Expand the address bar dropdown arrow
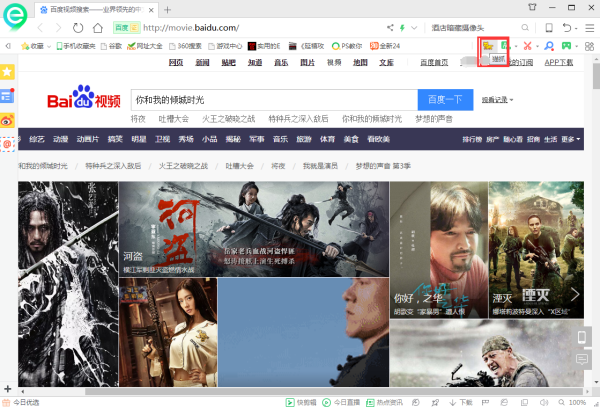 click(414, 28)
